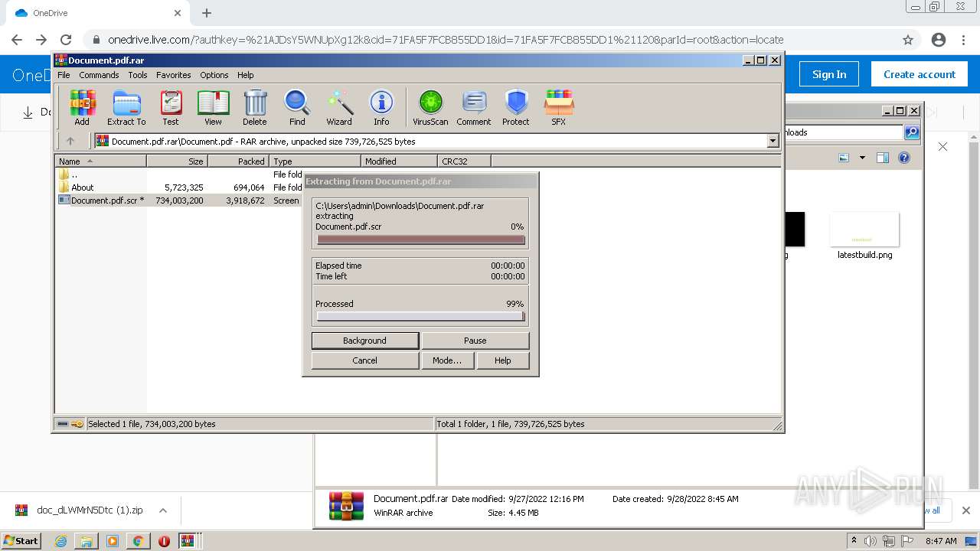Click the Protect shield icon
980x551 pixels.
pos(516,107)
